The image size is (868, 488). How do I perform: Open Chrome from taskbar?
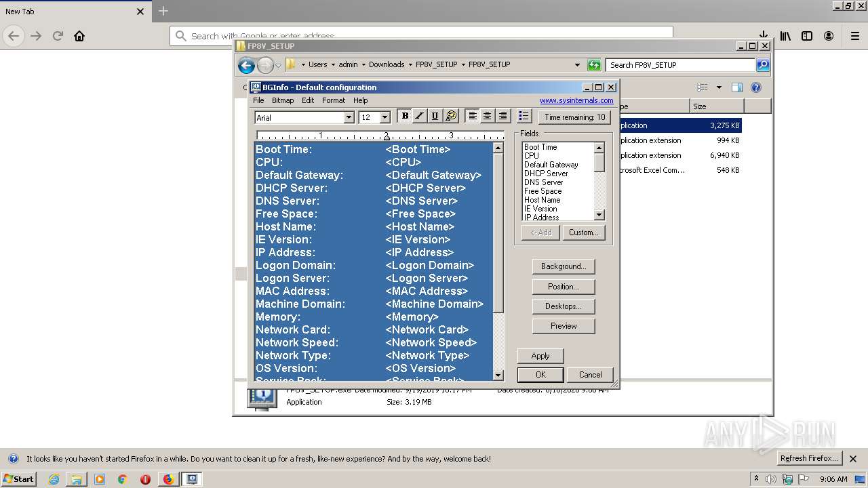(x=122, y=479)
